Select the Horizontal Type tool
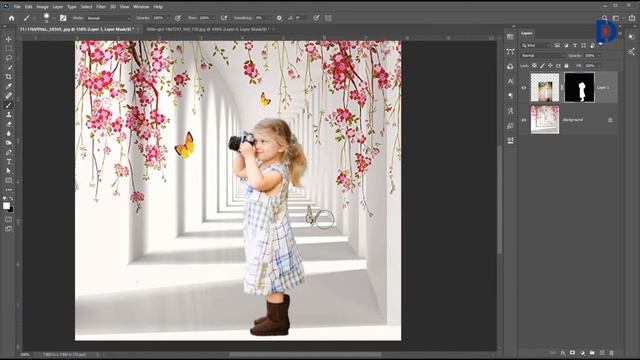Screen dimensions: 640x360 click(x=9, y=162)
